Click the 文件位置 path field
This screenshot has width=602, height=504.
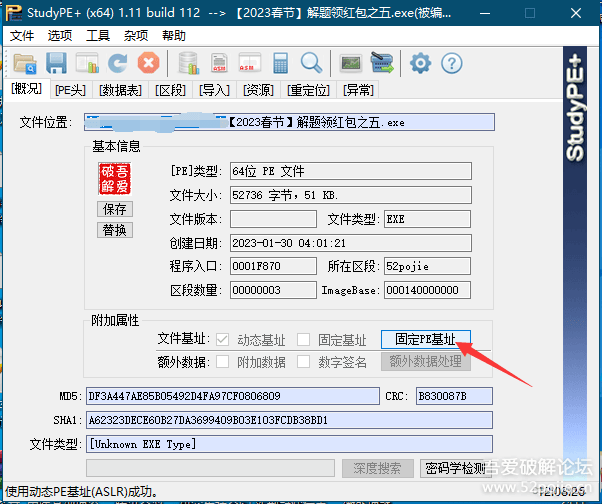point(289,122)
